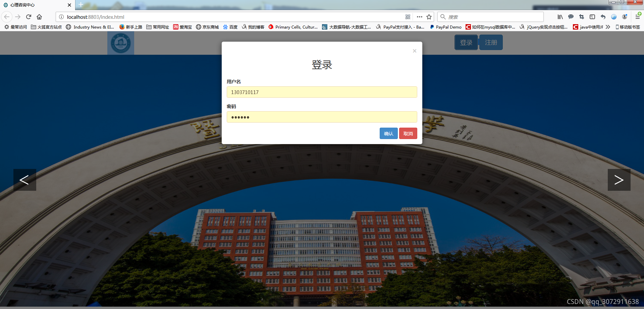Open the Industry News bookmark
644x309 pixels.
[x=90, y=27]
